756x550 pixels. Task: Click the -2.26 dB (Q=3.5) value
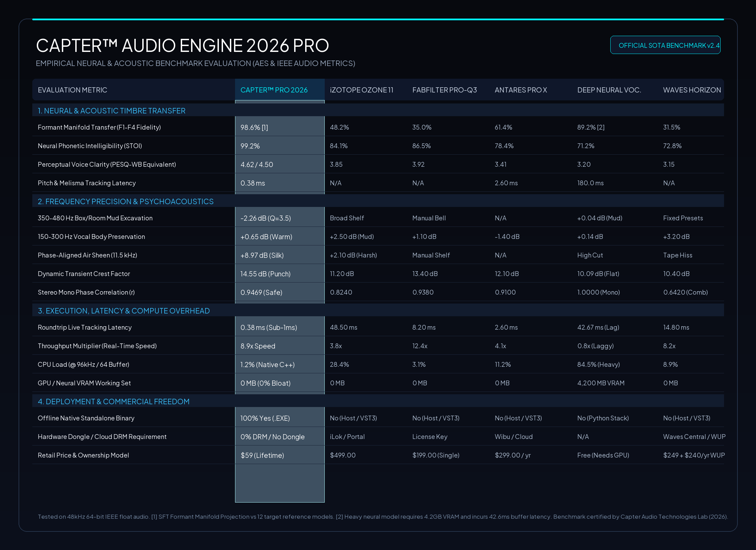266,218
